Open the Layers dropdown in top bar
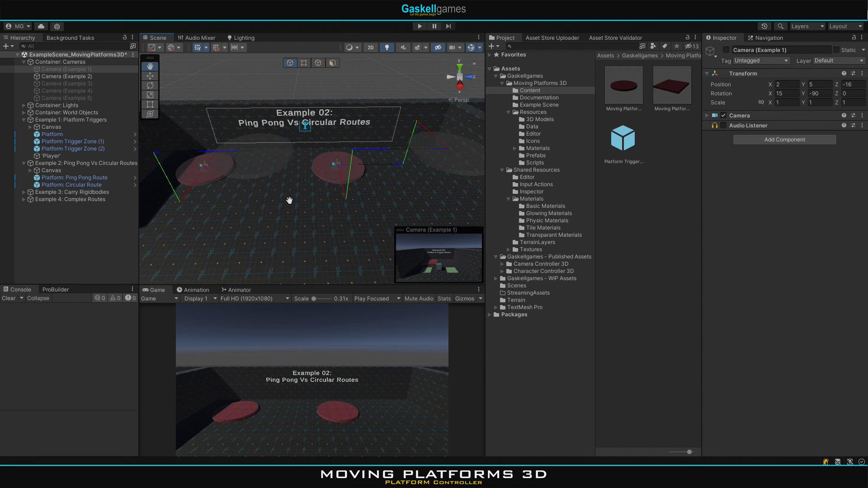Image resolution: width=868 pixels, height=488 pixels. coord(807,26)
